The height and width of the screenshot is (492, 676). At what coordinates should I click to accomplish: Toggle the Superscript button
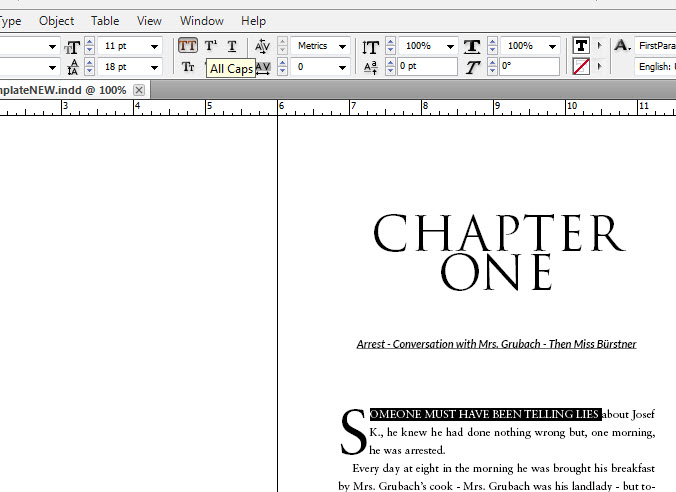coord(210,46)
